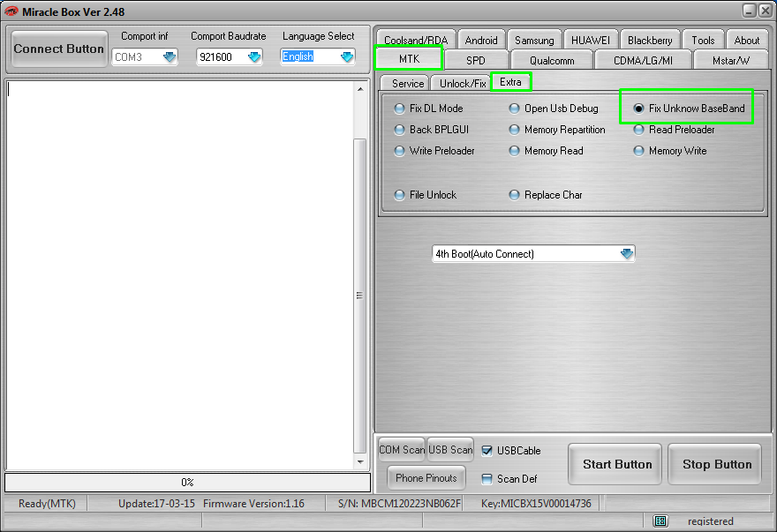Click inside the empty log text area
The width and height of the screenshot is (777, 532).
point(180,275)
